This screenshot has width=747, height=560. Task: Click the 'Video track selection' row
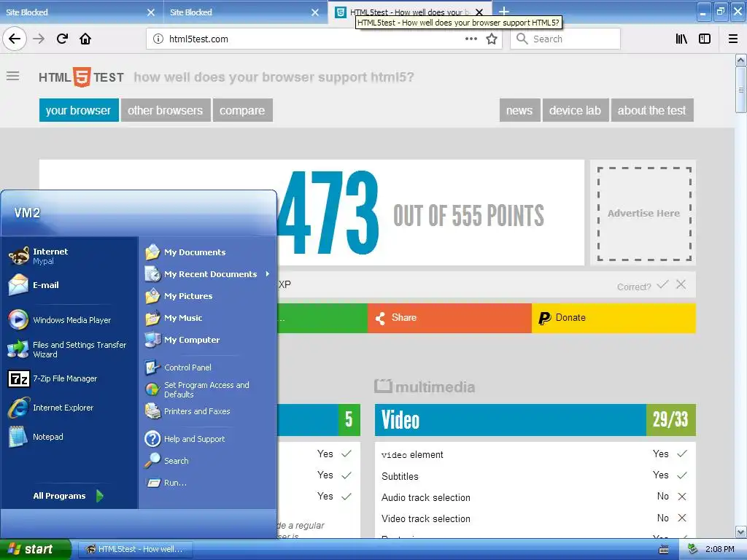[535, 518]
